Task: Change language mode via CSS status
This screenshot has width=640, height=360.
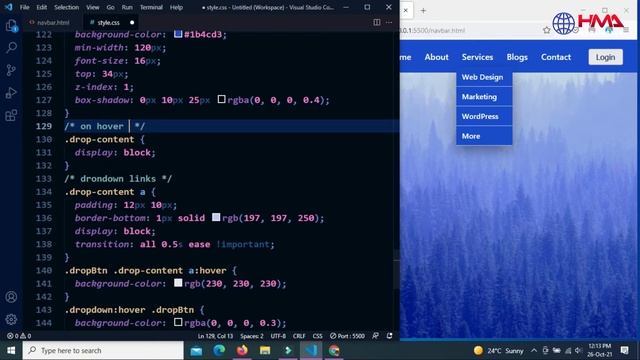Action: click(x=318, y=336)
